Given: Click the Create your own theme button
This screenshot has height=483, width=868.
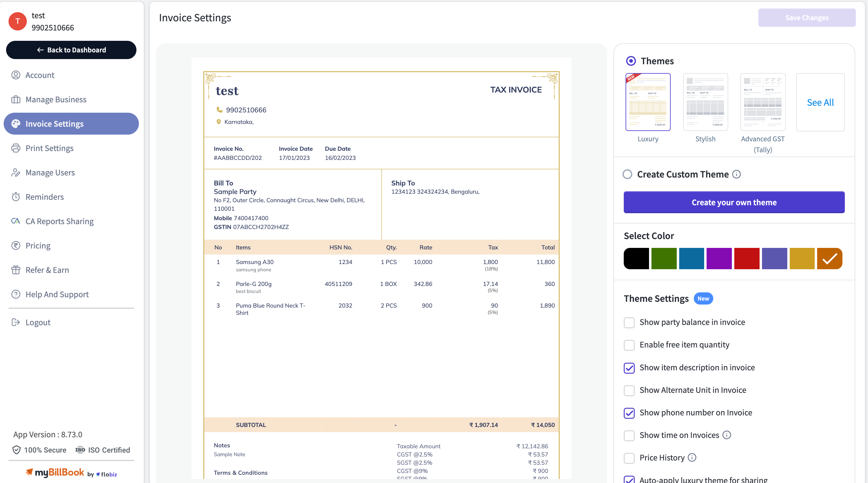Looking at the screenshot, I should tap(734, 202).
